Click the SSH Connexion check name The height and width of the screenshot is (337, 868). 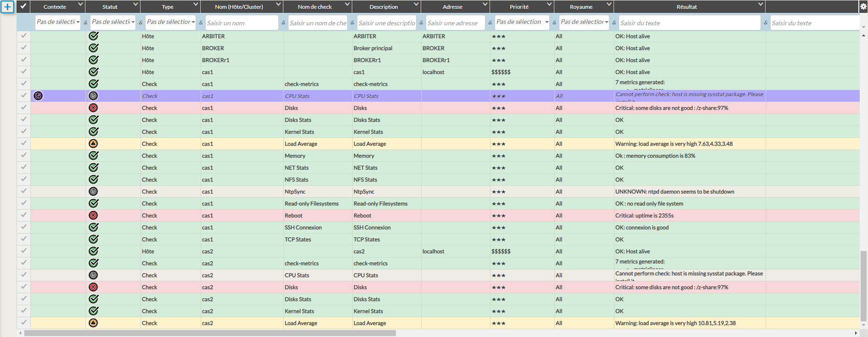point(303,228)
